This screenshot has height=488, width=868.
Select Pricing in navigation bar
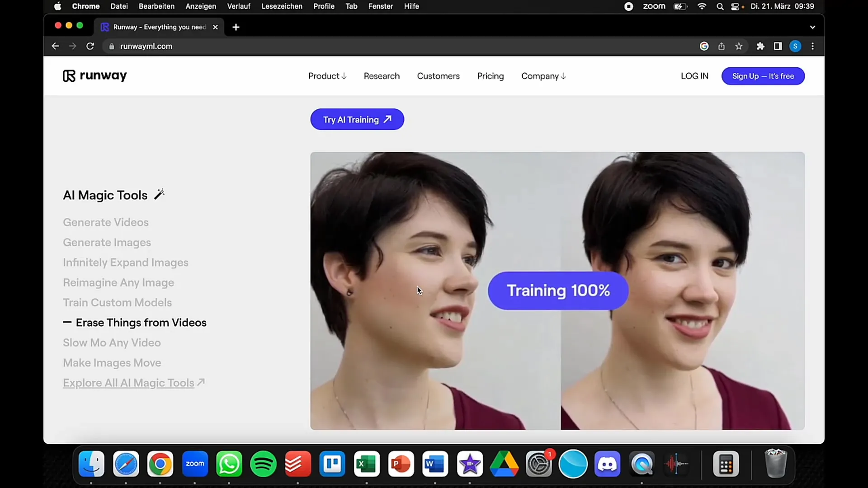pos(490,75)
